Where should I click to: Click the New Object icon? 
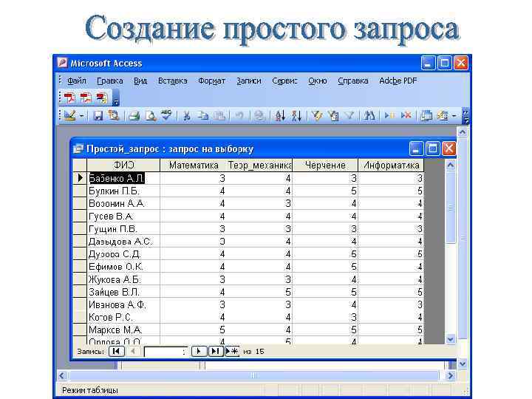pos(443,116)
